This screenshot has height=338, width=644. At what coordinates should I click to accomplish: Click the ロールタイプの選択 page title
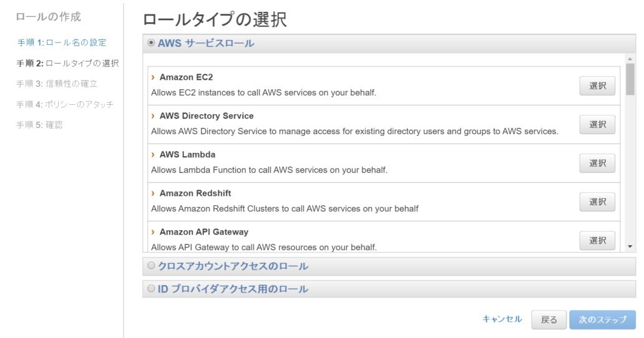click(x=215, y=19)
